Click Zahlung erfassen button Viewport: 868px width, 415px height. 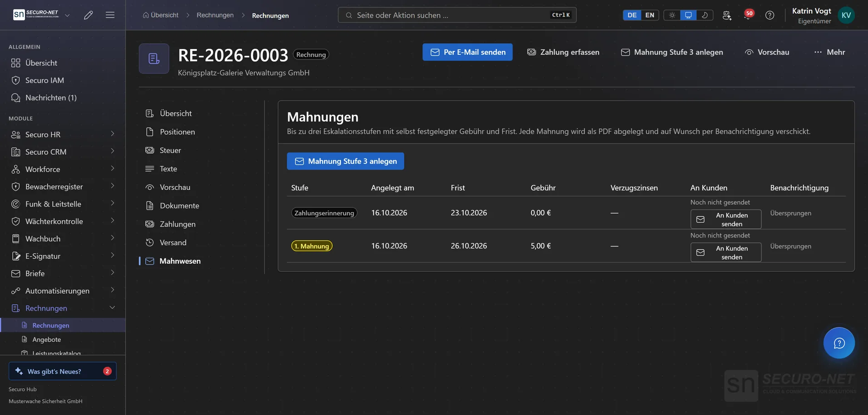pos(563,52)
